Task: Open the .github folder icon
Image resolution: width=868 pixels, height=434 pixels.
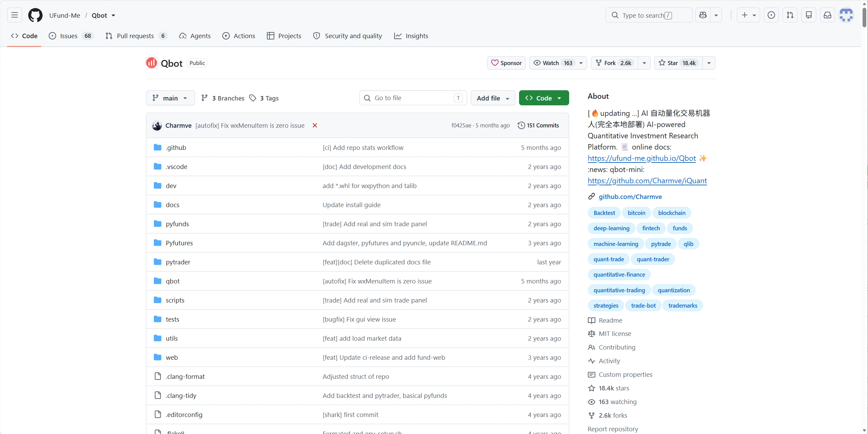Action: click(158, 147)
